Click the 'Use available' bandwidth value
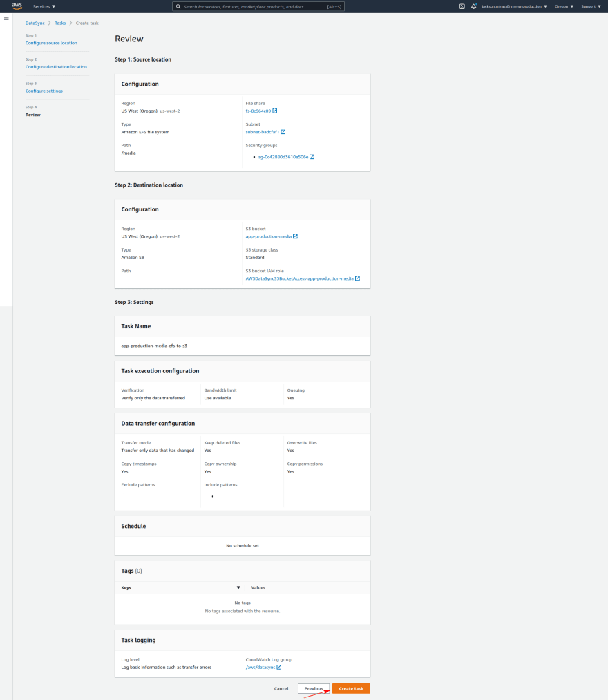608x700 pixels. click(x=218, y=398)
